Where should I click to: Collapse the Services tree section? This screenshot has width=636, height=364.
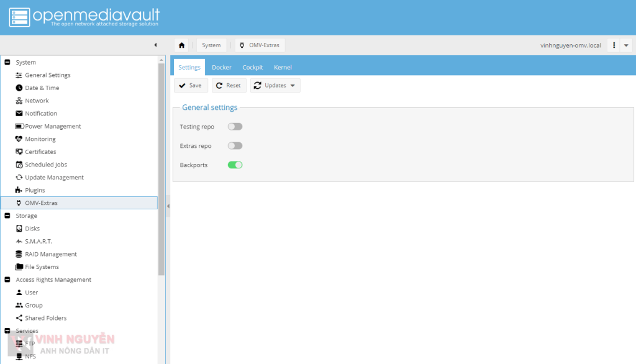7,330
